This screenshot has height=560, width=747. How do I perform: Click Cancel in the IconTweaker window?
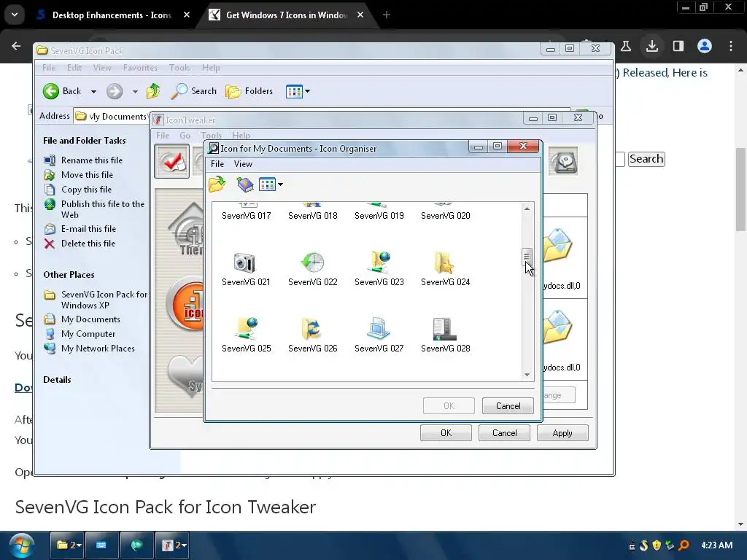504,433
